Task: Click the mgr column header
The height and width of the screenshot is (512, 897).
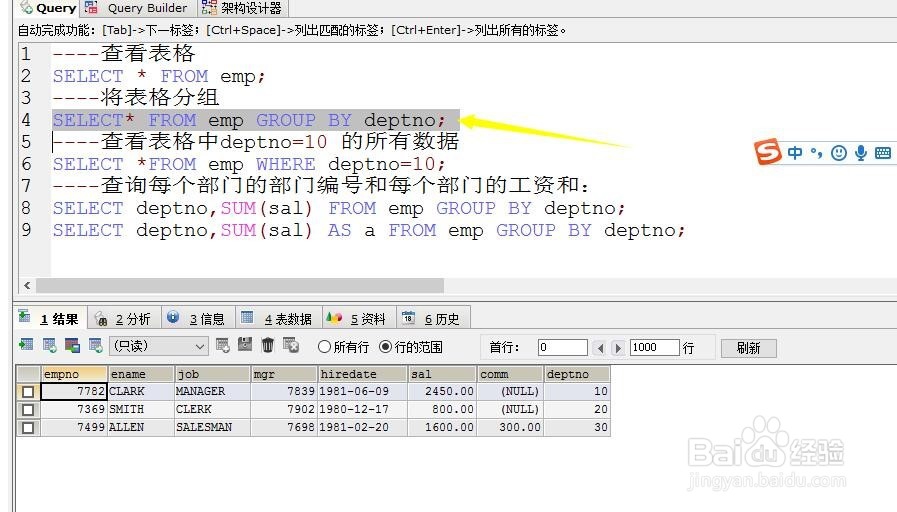Action: (284, 374)
